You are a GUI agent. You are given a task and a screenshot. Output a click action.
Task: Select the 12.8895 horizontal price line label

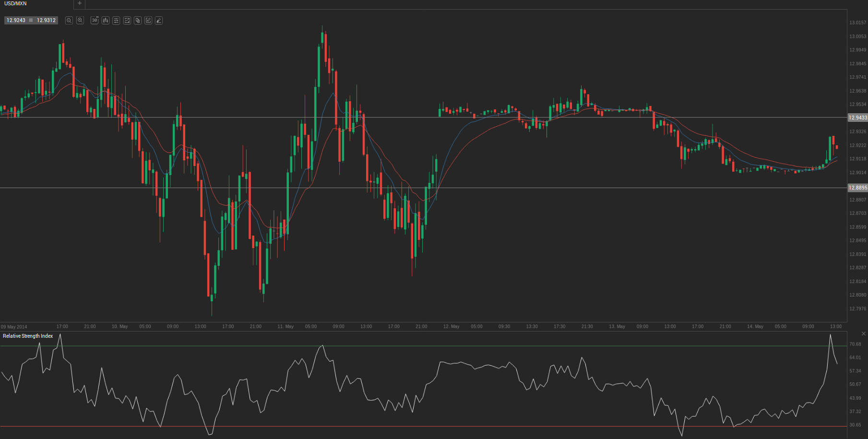857,188
